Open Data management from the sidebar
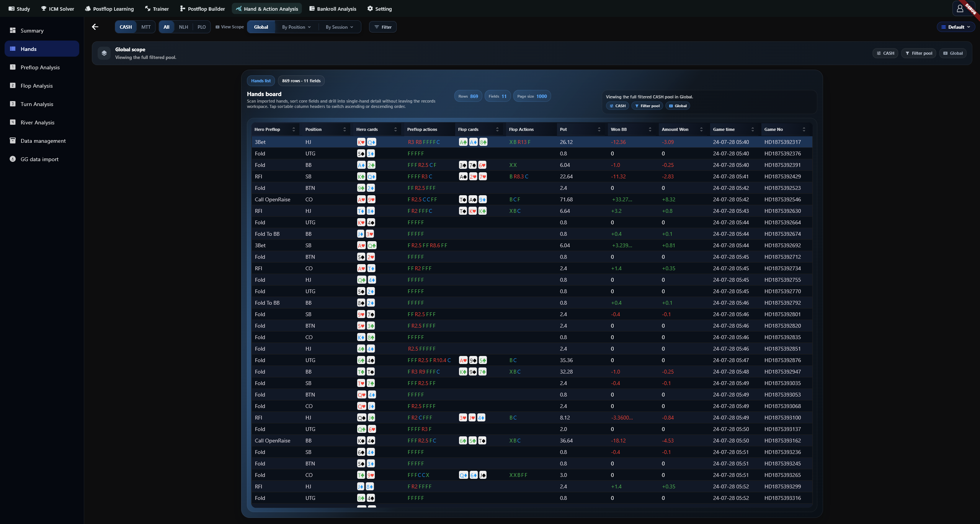This screenshot has height=524, width=980. [42, 141]
